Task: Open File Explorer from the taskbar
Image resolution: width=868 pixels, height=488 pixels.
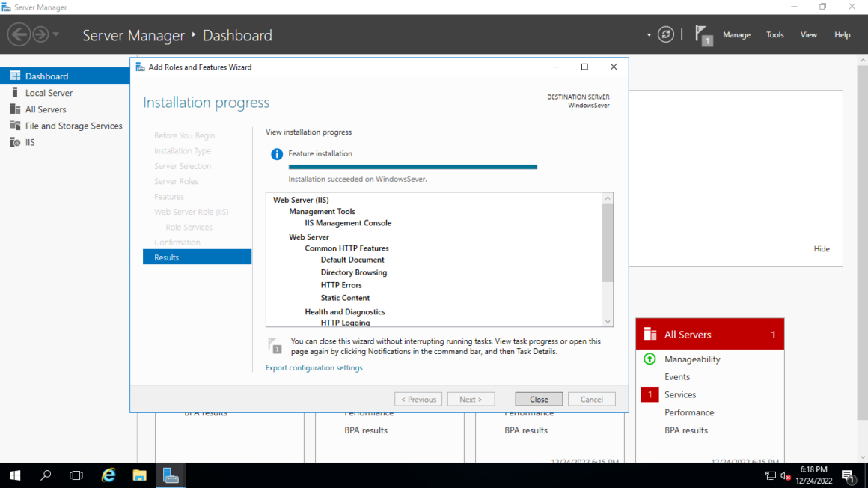Action: (139, 475)
